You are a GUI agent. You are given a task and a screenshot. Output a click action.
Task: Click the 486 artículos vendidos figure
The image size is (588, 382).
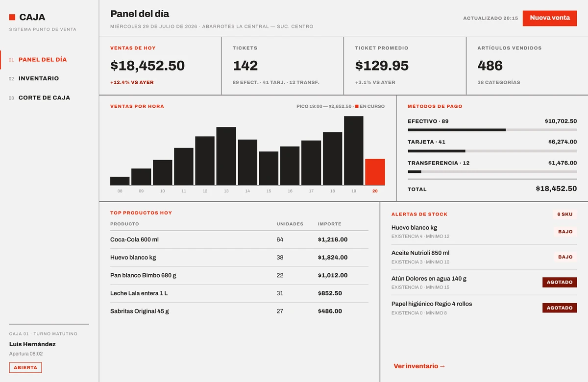click(x=490, y=66)
